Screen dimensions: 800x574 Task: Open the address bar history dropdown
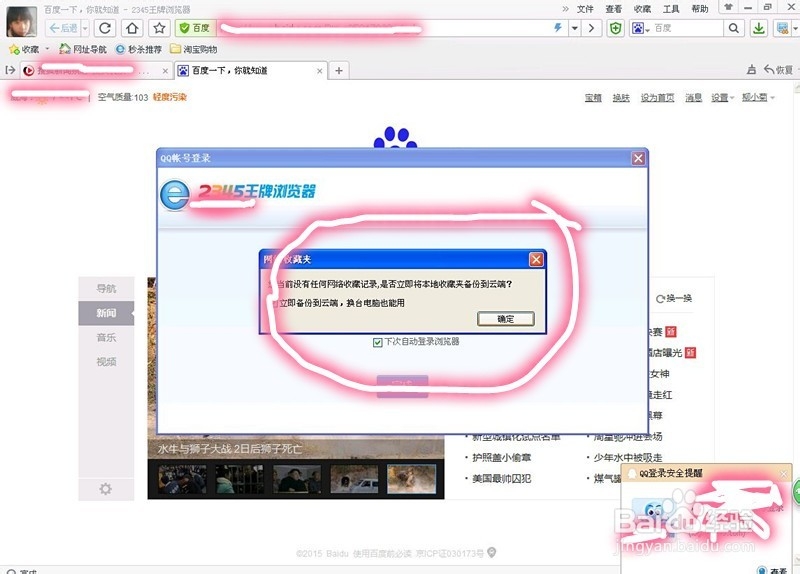pos(574,28)
